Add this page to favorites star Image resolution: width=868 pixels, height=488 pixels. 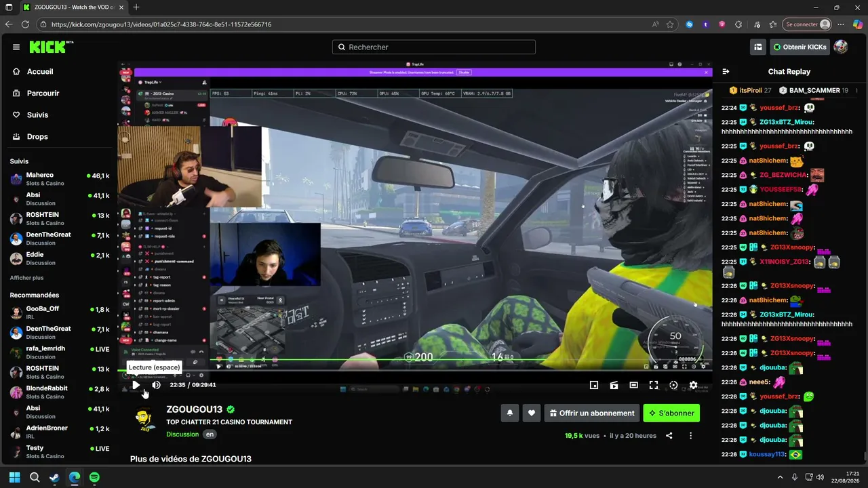coord(670,24)
